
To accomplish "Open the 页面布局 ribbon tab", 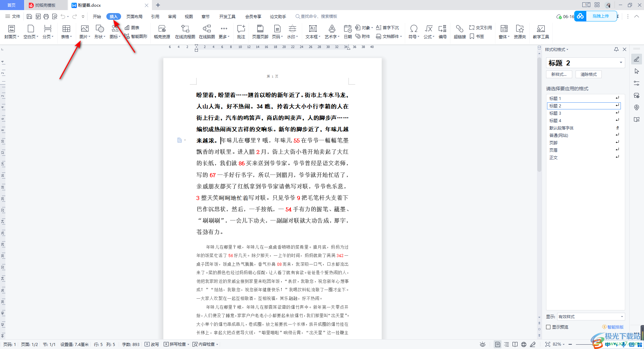I will [135, 16].
